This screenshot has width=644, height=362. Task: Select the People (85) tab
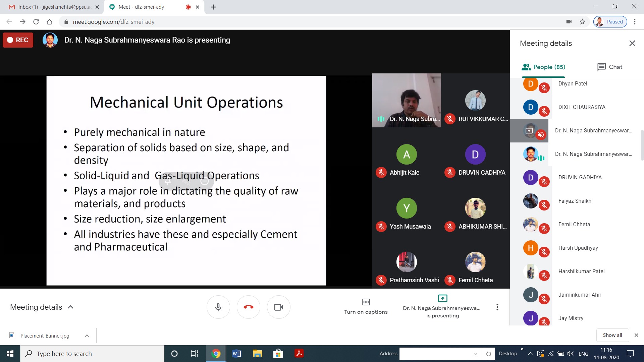tap(543, 67)
